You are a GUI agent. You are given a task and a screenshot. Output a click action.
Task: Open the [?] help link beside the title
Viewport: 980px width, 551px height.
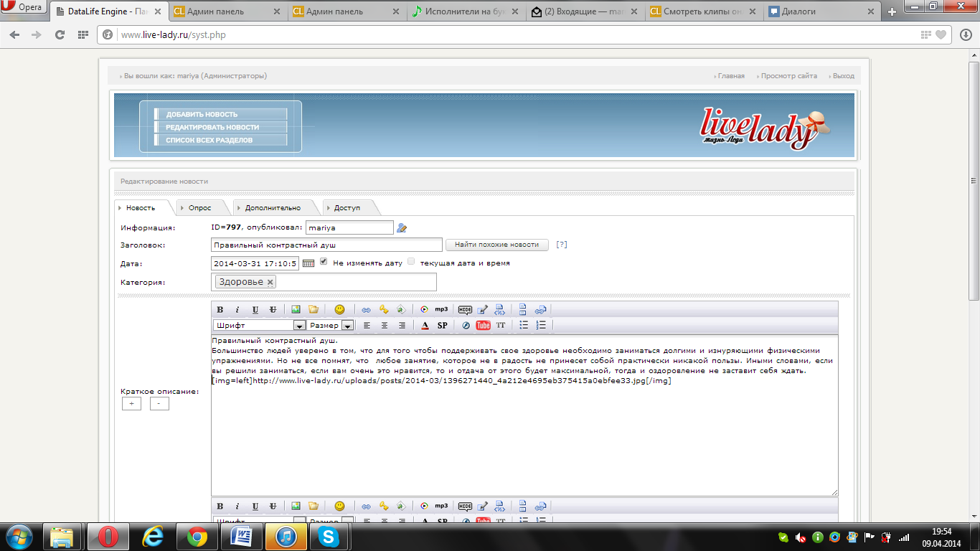tap(562, 245)
